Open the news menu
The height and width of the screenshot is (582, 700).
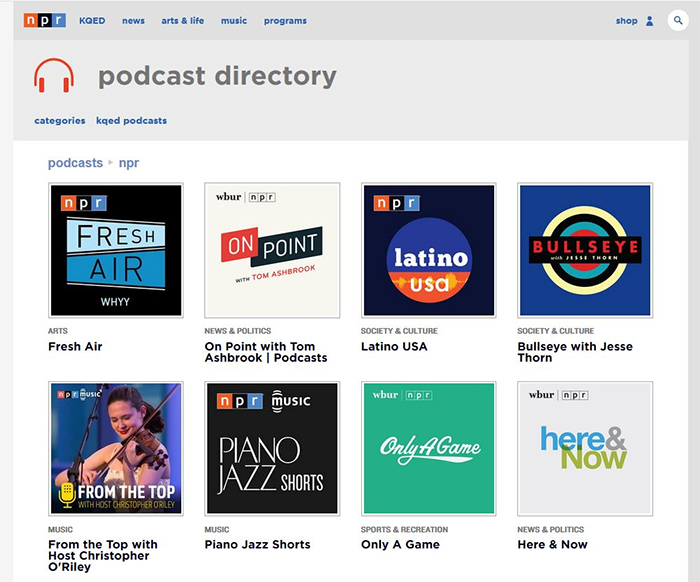(133, 21)
